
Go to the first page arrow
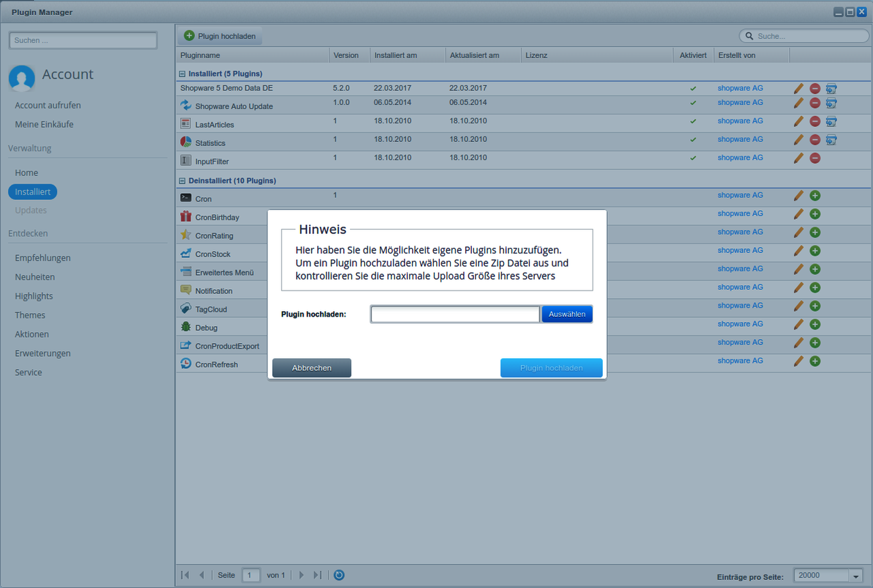185,575
